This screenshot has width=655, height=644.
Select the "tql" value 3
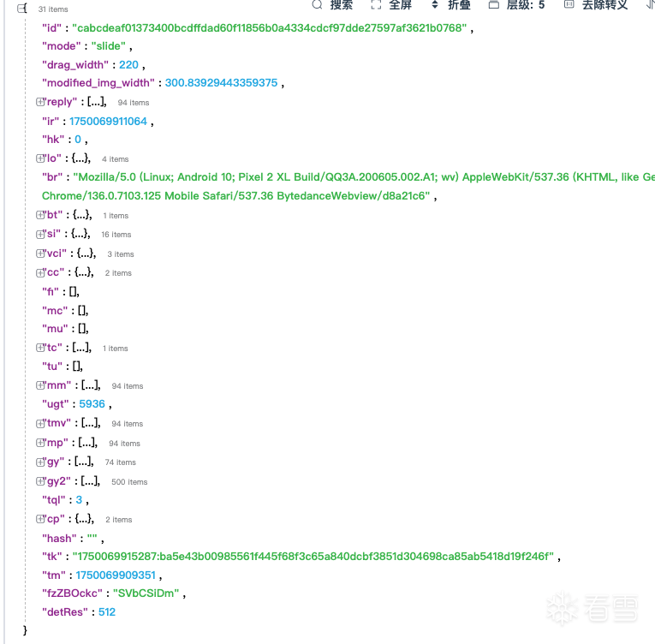coord(79,500)
